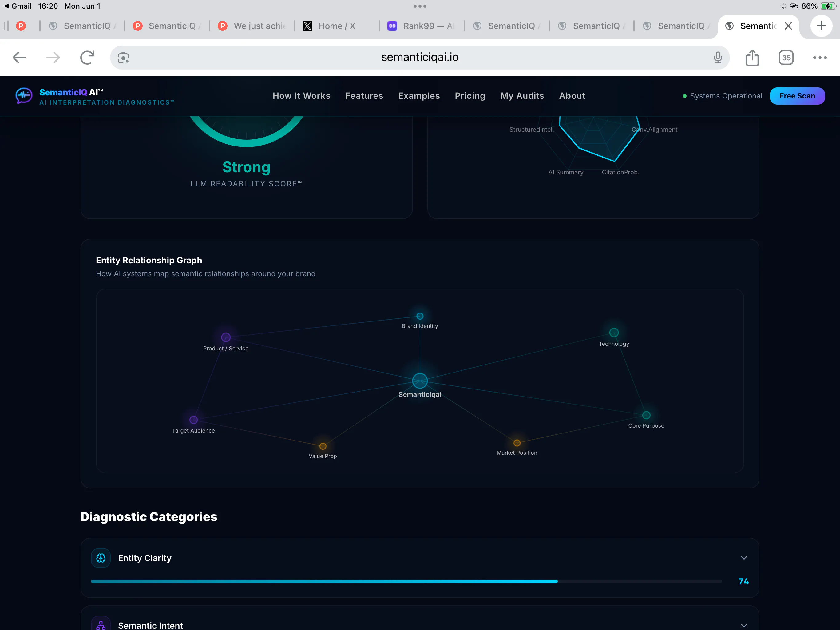Switch to the pinned Product Hunt tab
The width and height of the screenshot is (840, 630).
[x=21, y=26]
